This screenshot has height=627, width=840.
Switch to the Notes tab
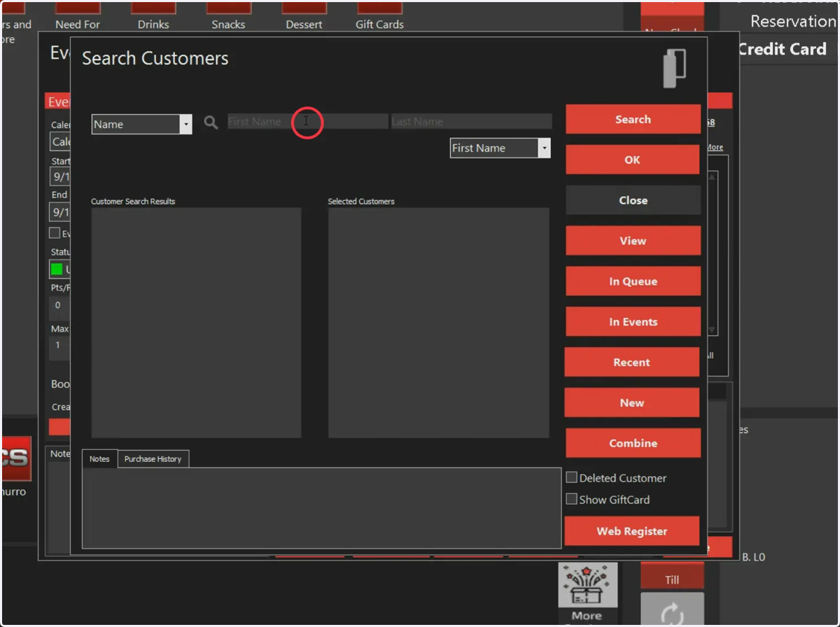click(99, 459)
